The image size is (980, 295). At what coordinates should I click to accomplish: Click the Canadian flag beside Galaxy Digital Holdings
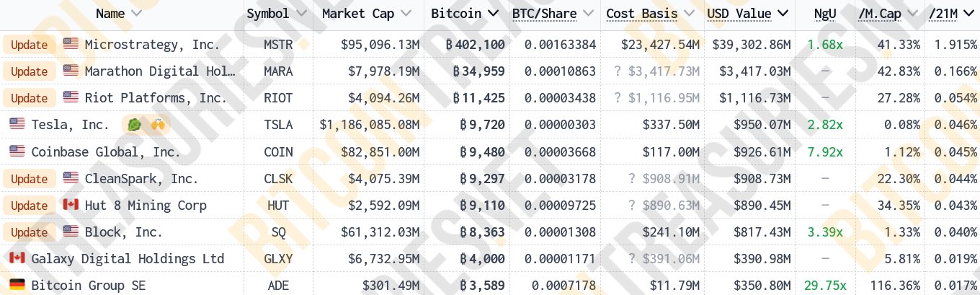click(x=17, y=259)
